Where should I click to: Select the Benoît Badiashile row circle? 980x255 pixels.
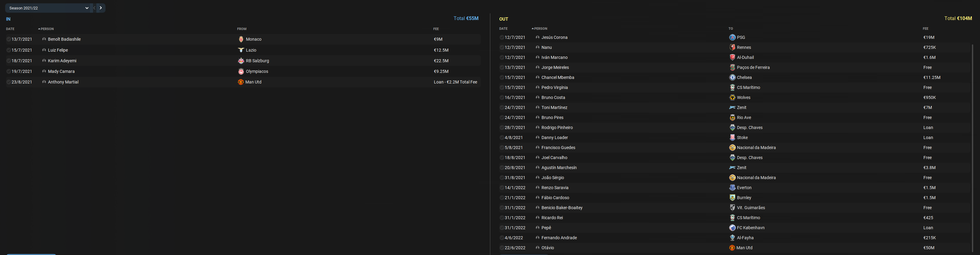(9, 39)
